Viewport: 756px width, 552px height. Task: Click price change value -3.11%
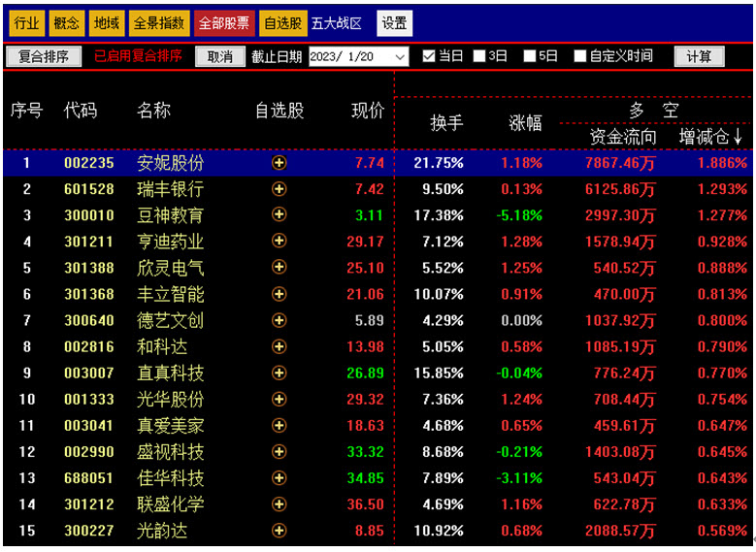pyautogui.click(x=519, y=477)
